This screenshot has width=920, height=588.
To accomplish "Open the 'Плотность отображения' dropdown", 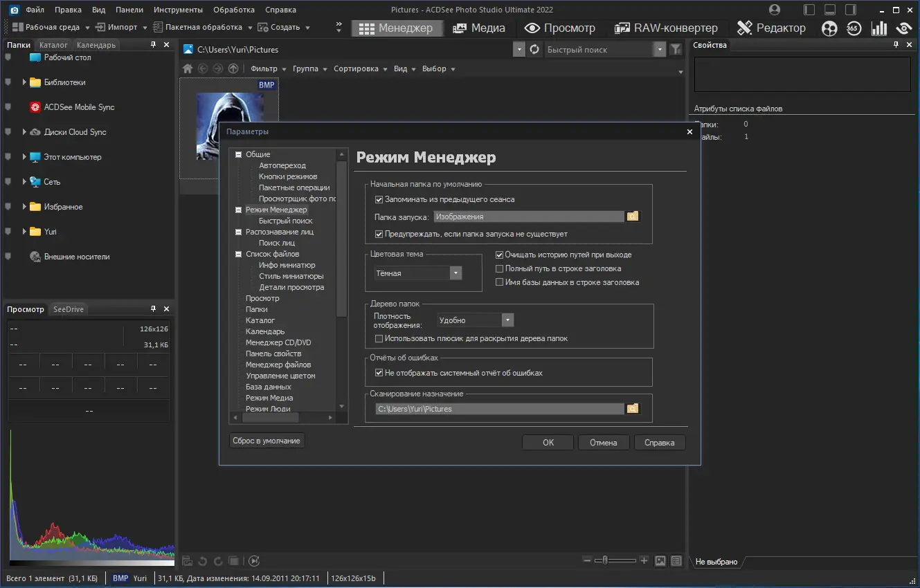I will click(476, 320).
